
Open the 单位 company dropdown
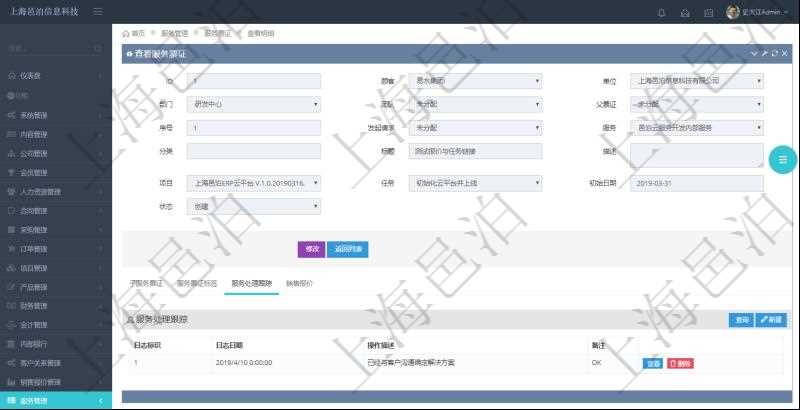pyautogui.click(x=697, y=81)
